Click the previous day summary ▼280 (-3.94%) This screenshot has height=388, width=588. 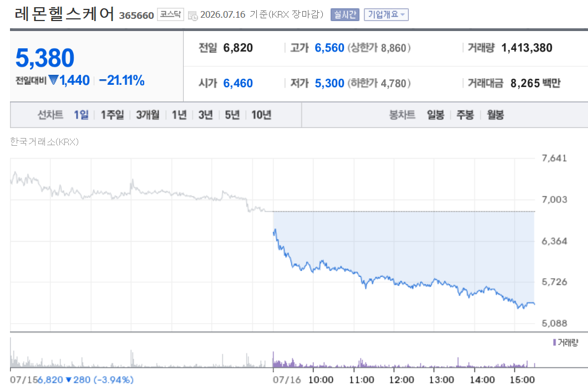(x=99, y=380)
